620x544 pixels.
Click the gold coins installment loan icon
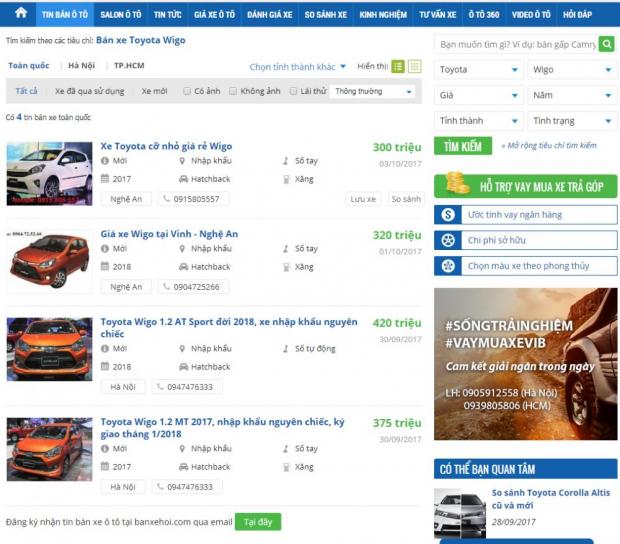click(x=457, y=184)
